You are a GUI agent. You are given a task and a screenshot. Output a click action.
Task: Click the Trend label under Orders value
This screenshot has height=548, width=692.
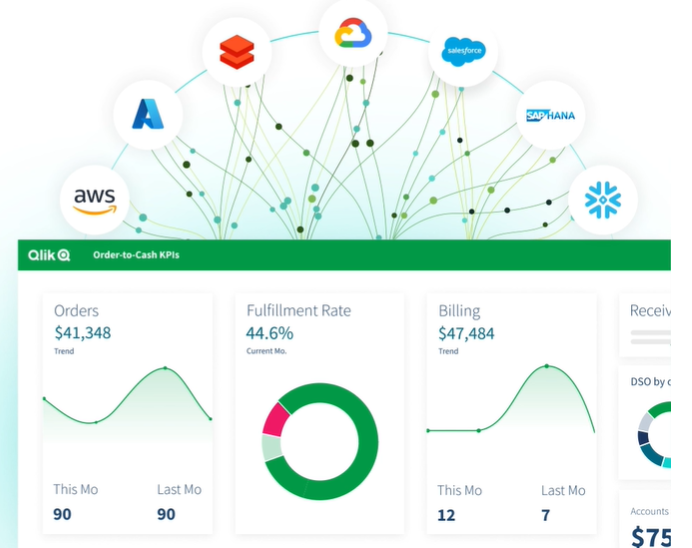[64, 351]
